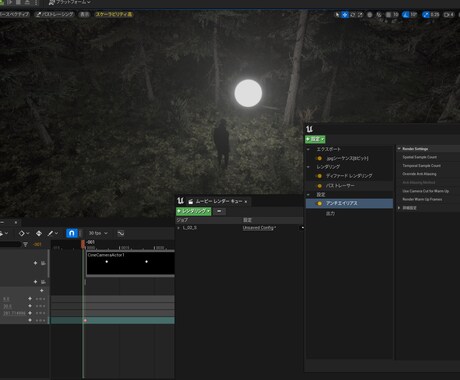
Task: Click the green 設定 add button in settings window
Action: (315, 139)
